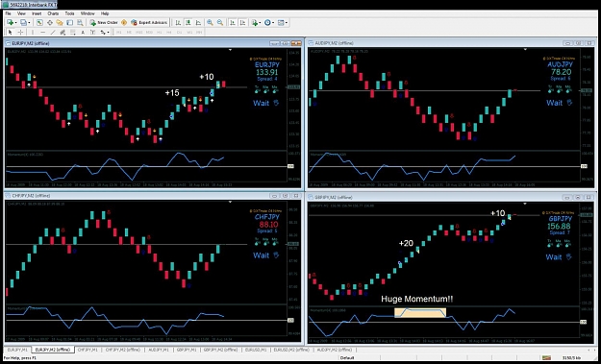Viewport: 601px width, 364px height.
Task: Draw a vertical line tool
Action: 33,32
